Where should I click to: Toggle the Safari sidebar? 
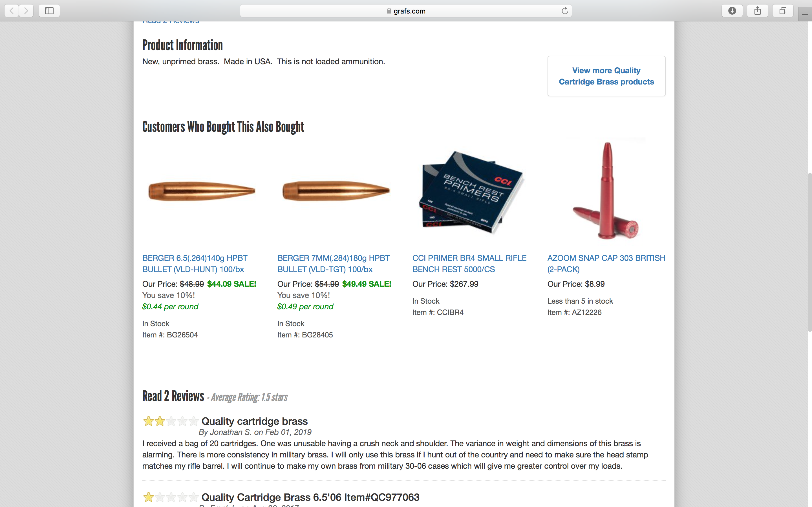click(49, 11)
